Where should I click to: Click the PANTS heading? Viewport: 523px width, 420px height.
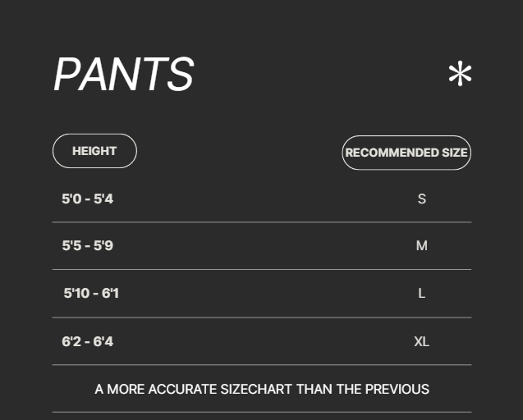pos(123,75)
